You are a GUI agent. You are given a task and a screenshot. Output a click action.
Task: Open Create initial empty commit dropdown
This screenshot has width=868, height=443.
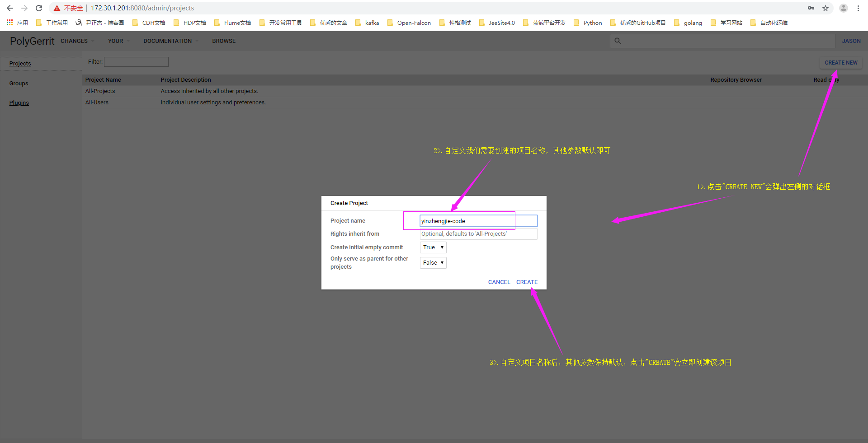pos(433,247)
